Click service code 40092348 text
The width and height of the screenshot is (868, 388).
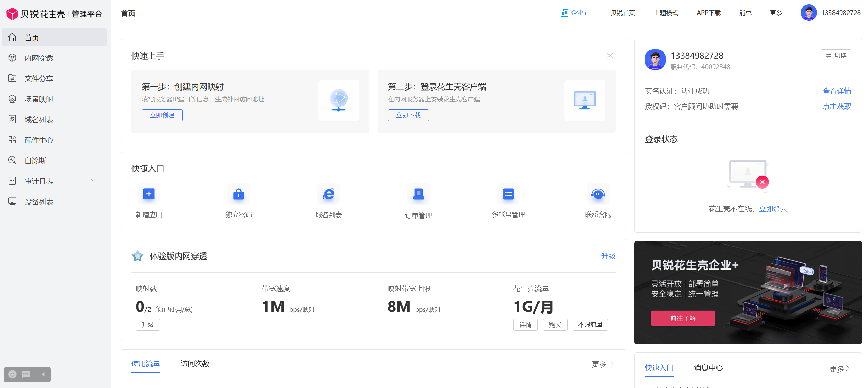715,67
